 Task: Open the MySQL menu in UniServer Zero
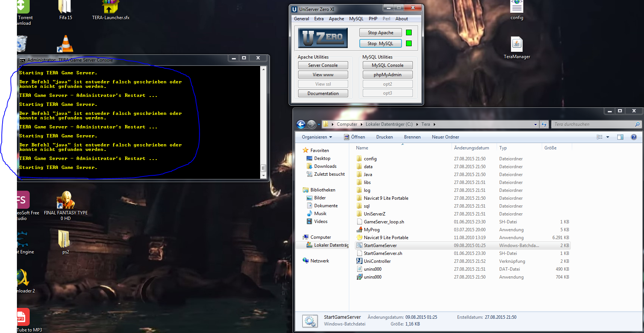click(x=356, y=19)
